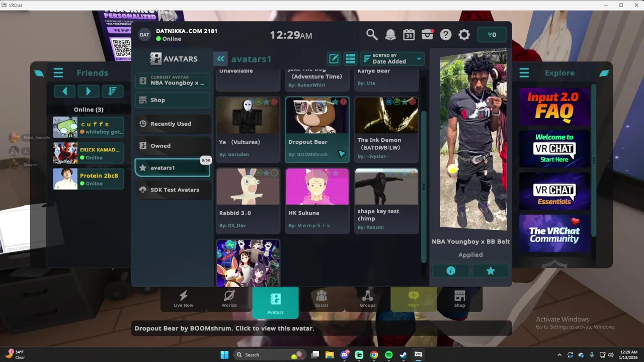This screenshot has width=644, height=362.
Task: Select SDK Test Avatars category
Action: click(x=173, y=190)
